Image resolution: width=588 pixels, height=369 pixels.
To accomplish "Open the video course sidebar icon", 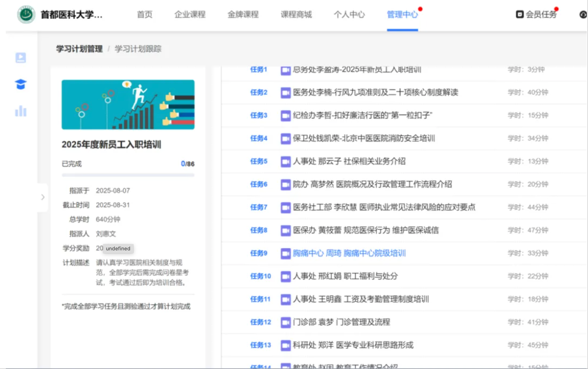I will (x=21, y=58).
